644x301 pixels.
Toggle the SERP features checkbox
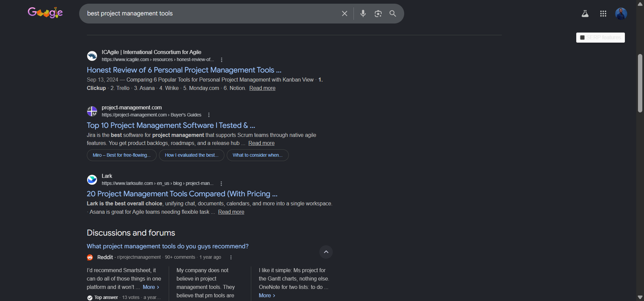pos(582,38)
